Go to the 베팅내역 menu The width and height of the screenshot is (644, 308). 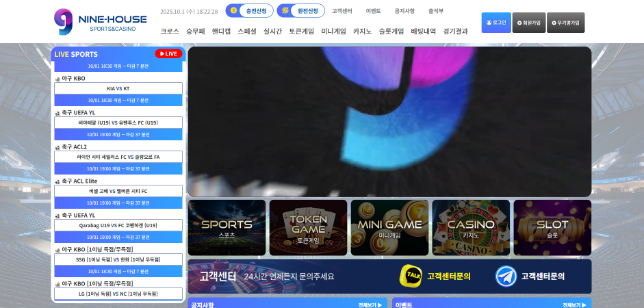pyautogui.click(x=423, y=31)
